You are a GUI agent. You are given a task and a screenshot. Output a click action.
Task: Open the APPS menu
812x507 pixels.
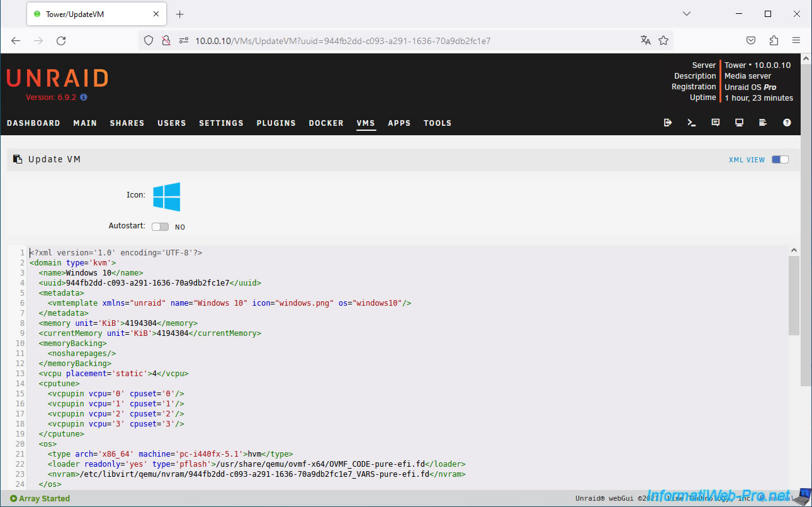click(399, 123)
